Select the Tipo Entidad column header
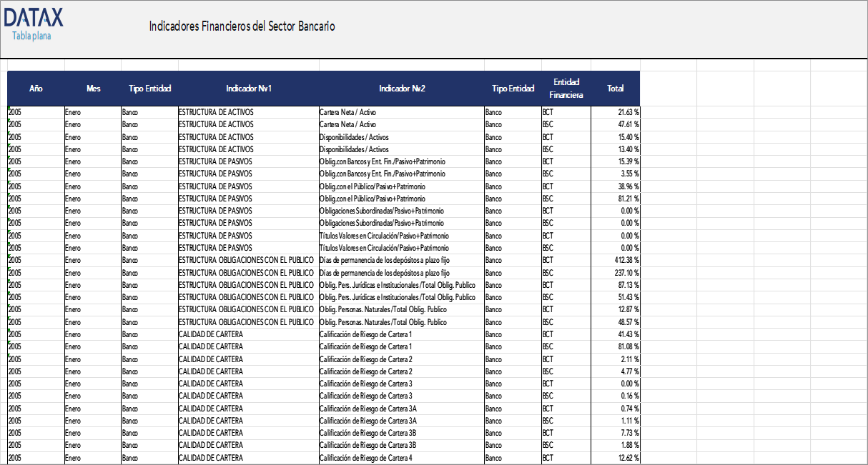This screenshot has height=465, width=868. [148, 89]
